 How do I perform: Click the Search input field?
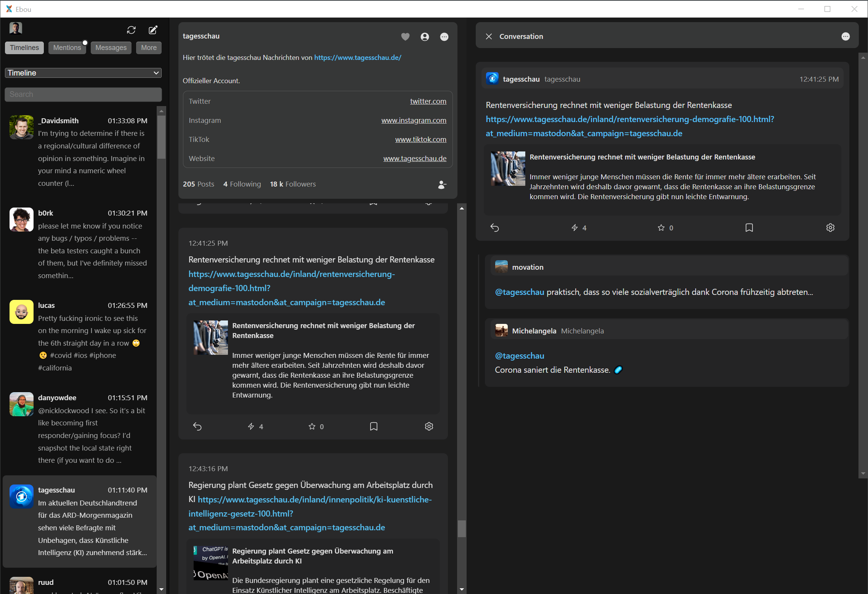83,94
